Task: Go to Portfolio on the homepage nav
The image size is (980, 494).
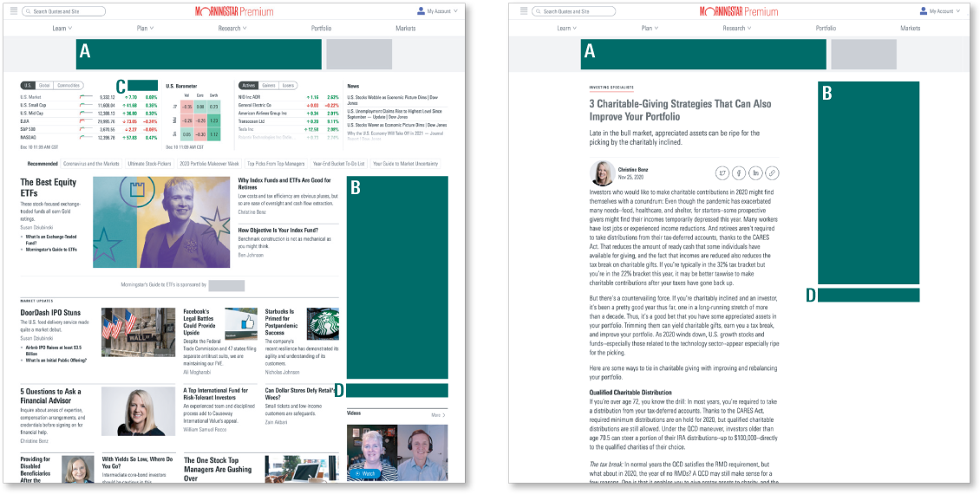Action: [x=321, y=28]
